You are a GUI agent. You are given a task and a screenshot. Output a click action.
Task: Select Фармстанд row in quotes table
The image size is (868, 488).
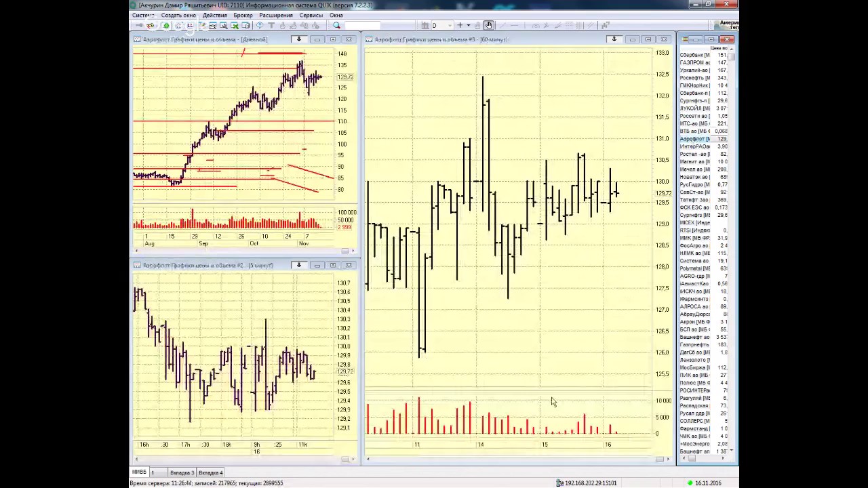(704, 428)
